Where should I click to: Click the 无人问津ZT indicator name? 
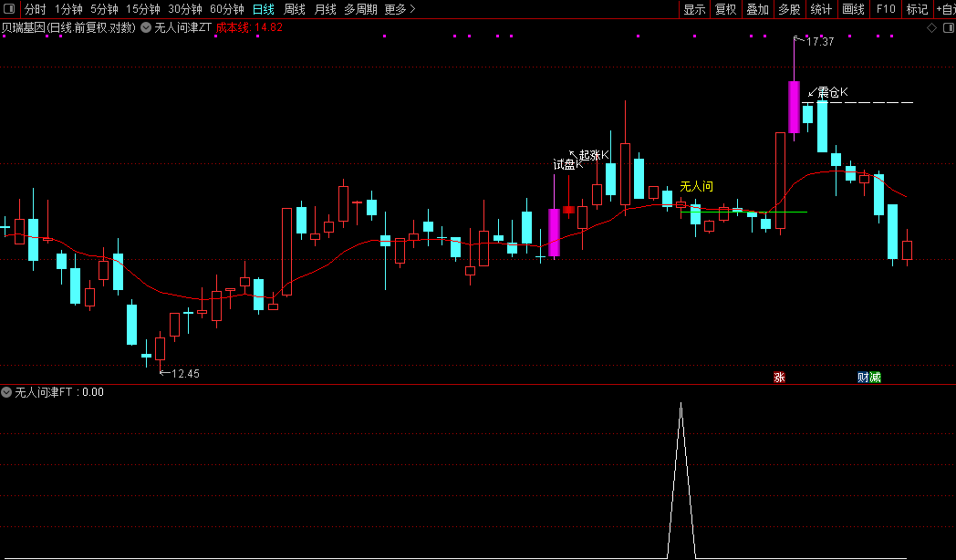pos(183,27)
